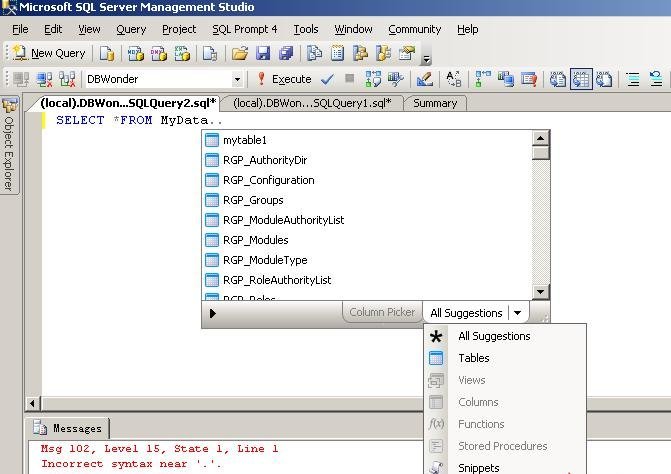
Task: Uncomment the selected lines
Action: 656,79
